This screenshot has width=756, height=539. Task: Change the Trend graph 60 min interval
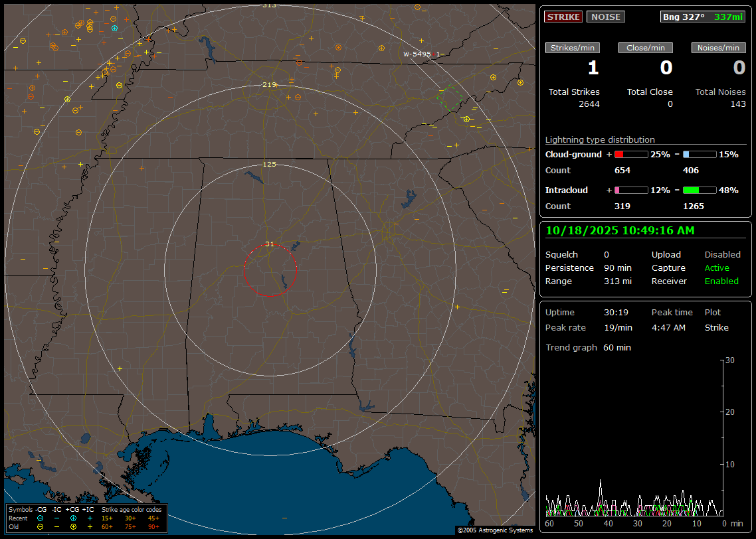click(x=616, y=348)
